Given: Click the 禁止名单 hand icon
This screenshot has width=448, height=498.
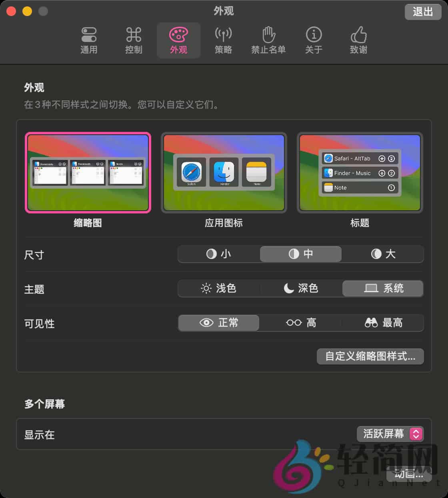Looking at the screenshot, I should pos(268,40).
